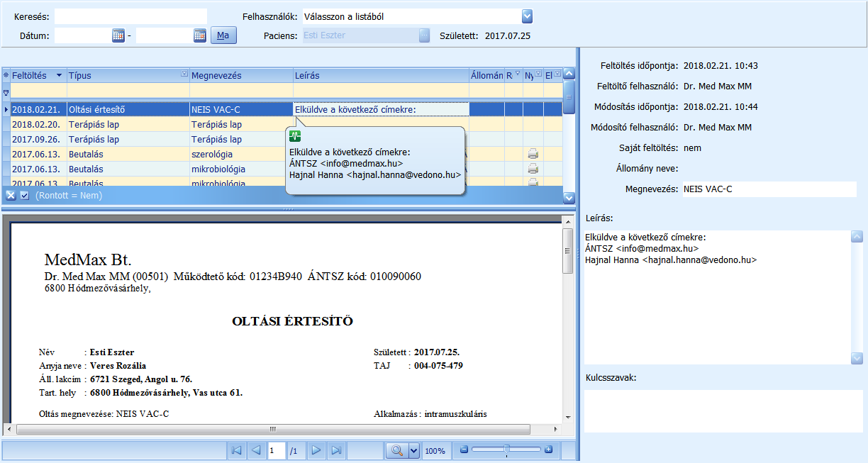Expand the Felhasználók dropdown list
The height and width of the screenshot is (463, 868).
[527, 16]
